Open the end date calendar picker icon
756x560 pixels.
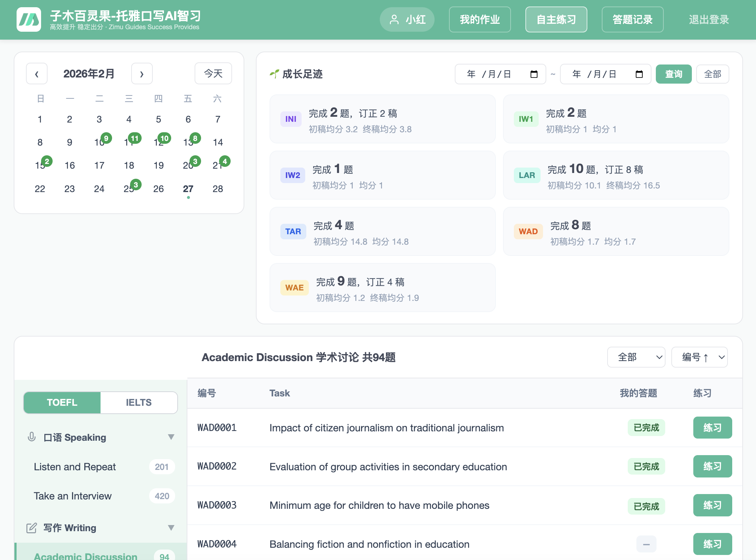point(639,74)
